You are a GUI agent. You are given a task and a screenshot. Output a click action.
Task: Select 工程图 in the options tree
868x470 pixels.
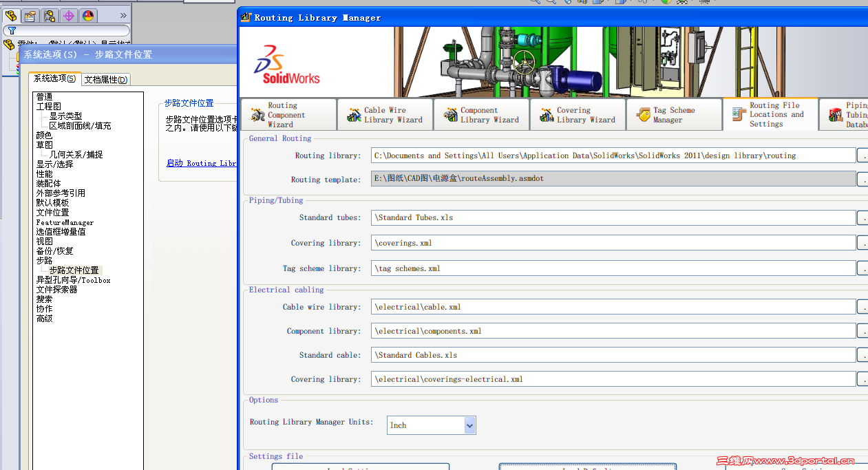(48, 107)
